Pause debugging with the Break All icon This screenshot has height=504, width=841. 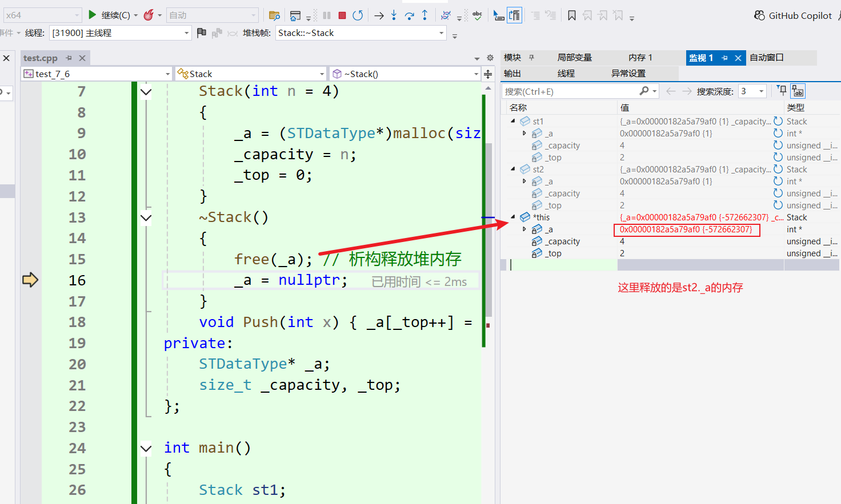(327, 15)
